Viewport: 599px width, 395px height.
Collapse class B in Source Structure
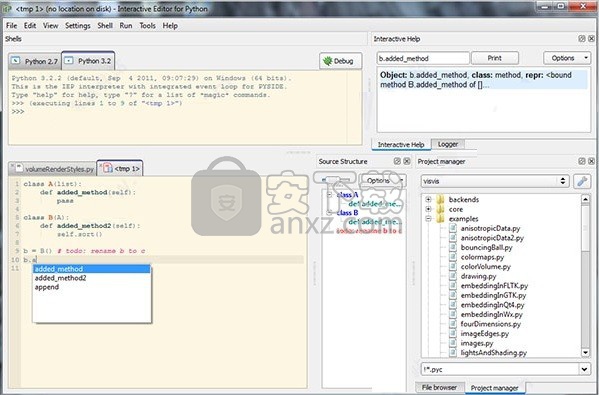(x=329, y=212)
